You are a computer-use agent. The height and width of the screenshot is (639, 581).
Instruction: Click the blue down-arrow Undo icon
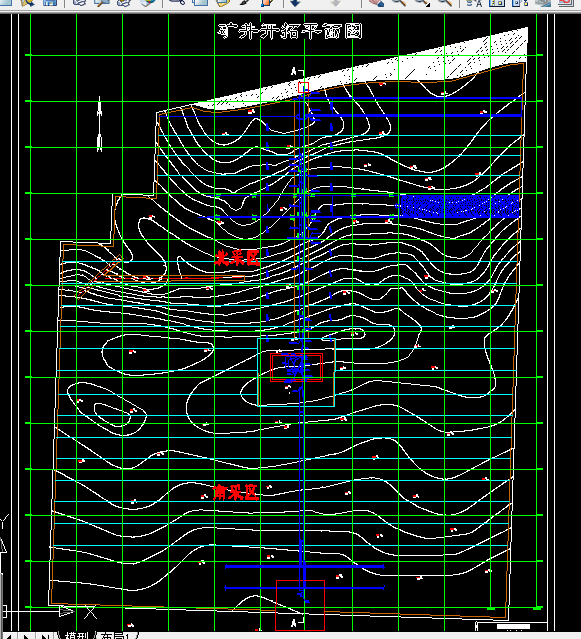(295, 2)
